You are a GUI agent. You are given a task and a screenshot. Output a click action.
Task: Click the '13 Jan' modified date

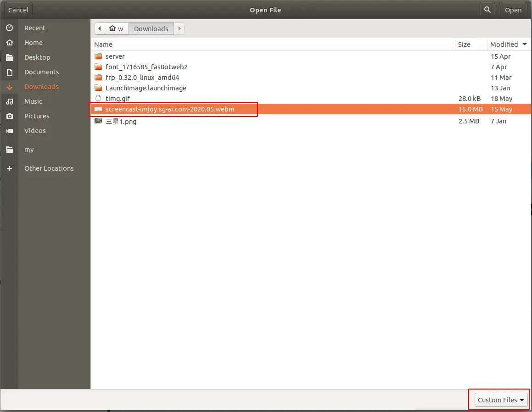tap(500, 88)
